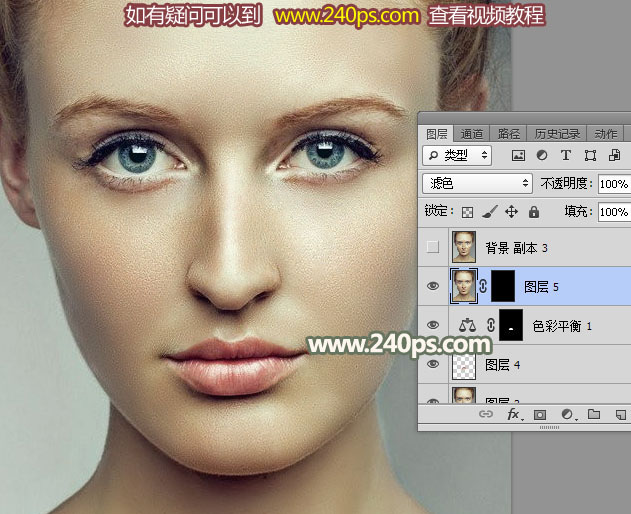Viewport: 631px width, 514px height.
Task: Hide the 图层 4 layer
Action: [x=433, y=364]
